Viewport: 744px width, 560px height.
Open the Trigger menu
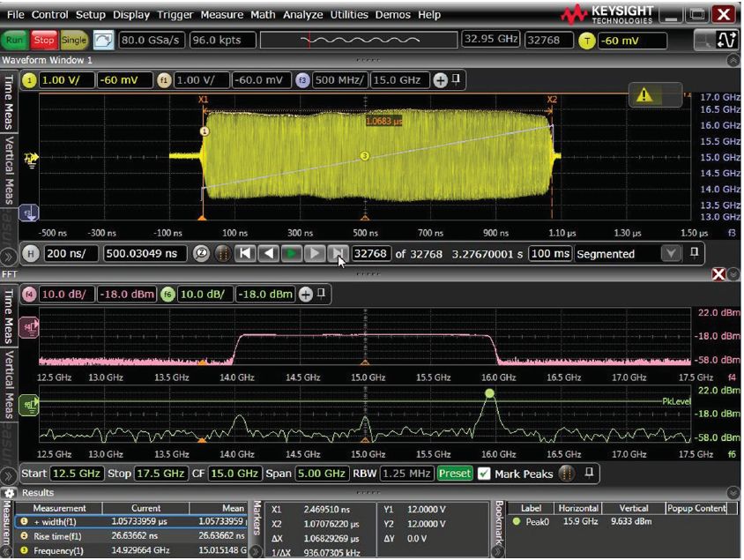[x=175, y=15]
